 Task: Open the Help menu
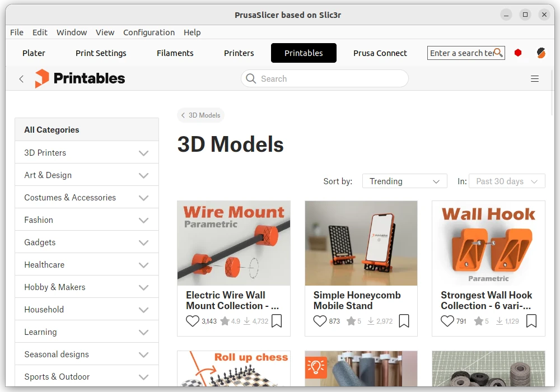pyautogui.click(x=192, y=32)
